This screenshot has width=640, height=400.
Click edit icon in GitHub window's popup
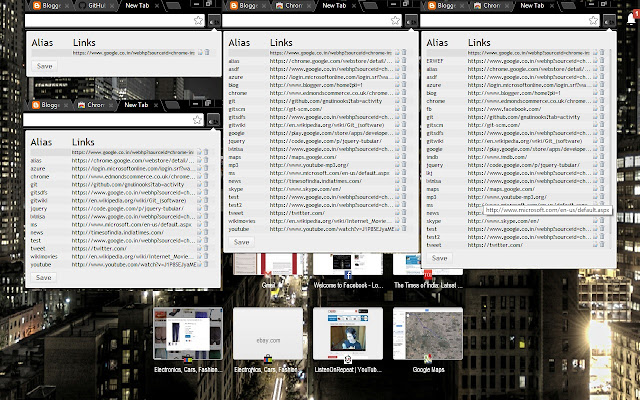(x=200, y=53)
